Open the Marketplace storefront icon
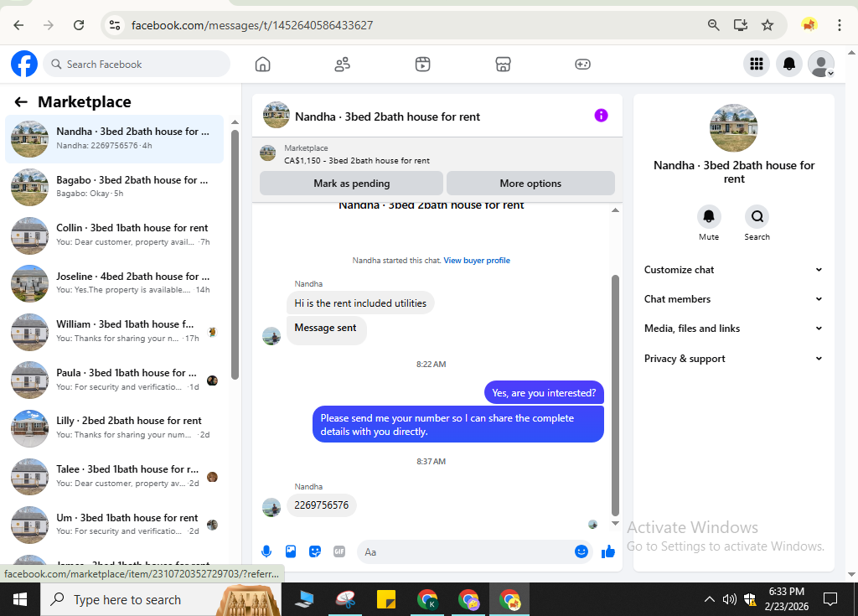Viewport: 858px width, 616px height. pos(503,64)
